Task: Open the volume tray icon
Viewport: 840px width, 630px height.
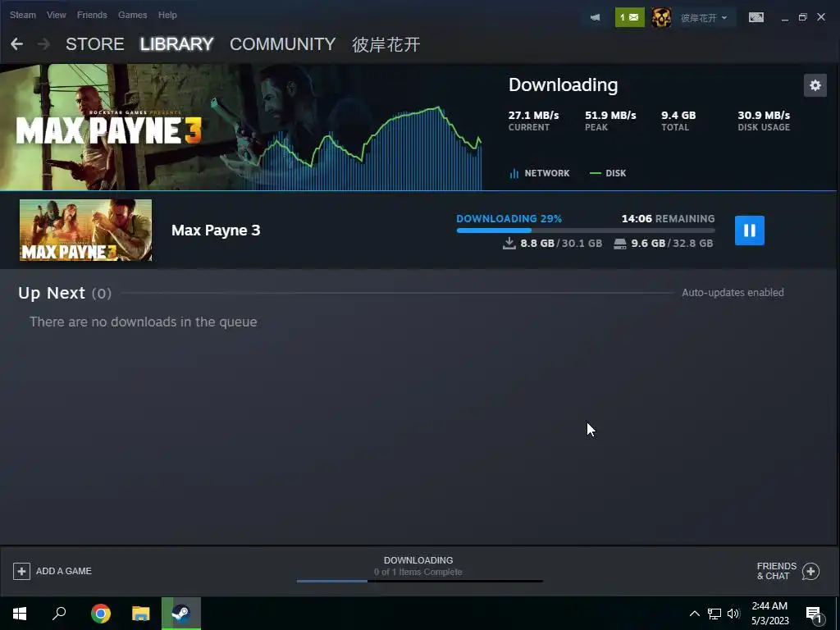Action: click(x=733, y=614)
